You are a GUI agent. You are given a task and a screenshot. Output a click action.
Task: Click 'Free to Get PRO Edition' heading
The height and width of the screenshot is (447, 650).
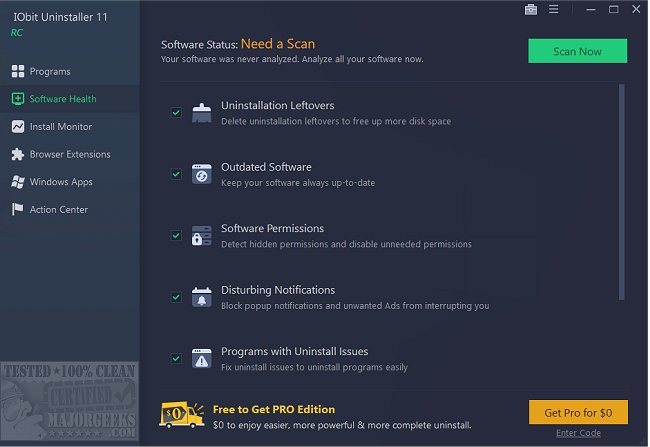[x=274, y=410]
